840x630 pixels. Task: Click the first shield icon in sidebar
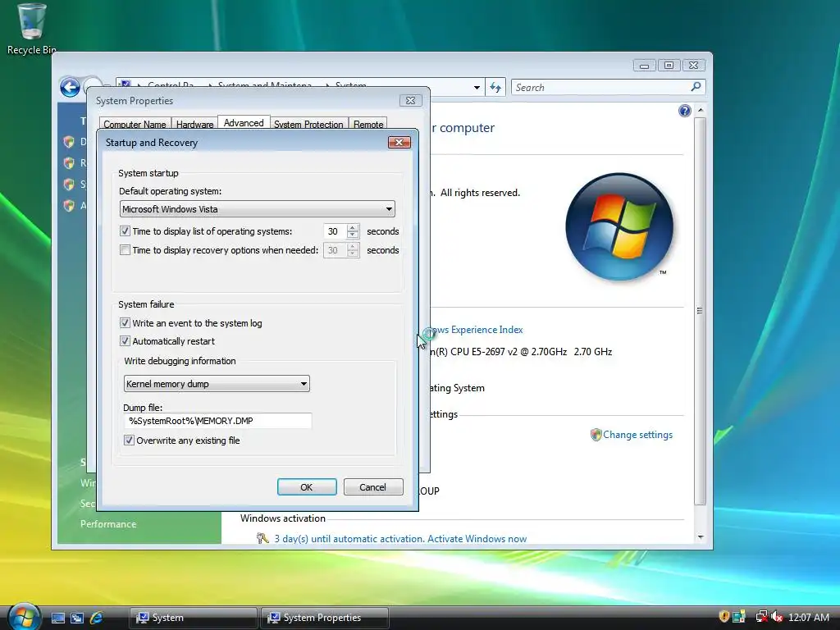(69, 142)
